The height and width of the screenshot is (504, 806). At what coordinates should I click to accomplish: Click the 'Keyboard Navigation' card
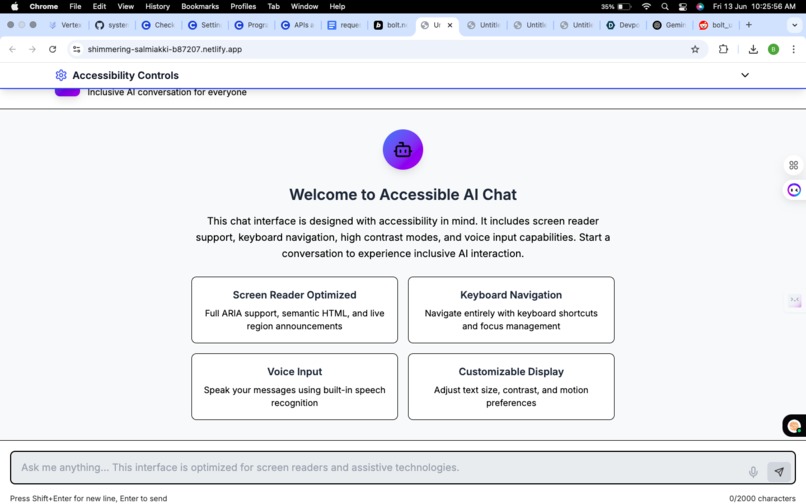(511, 310)
